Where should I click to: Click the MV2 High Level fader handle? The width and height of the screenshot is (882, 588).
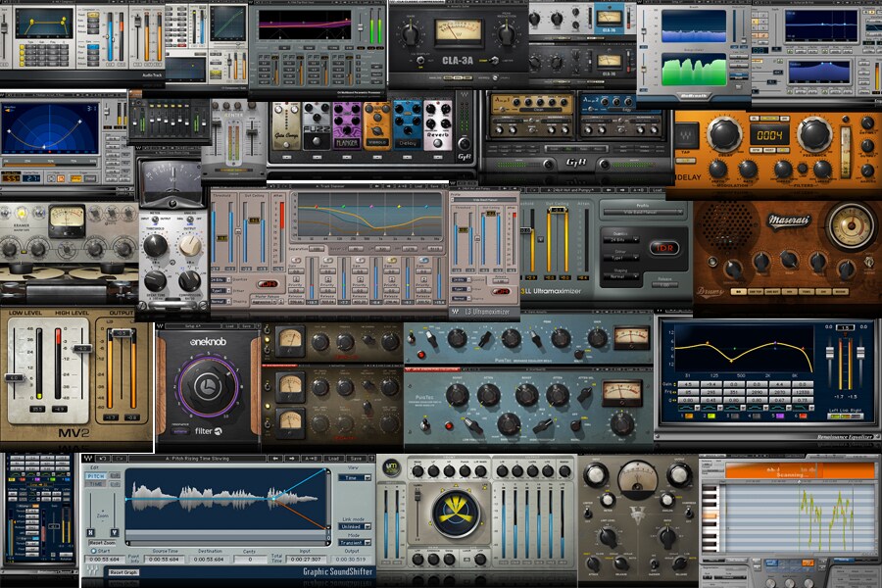point(82,349)
